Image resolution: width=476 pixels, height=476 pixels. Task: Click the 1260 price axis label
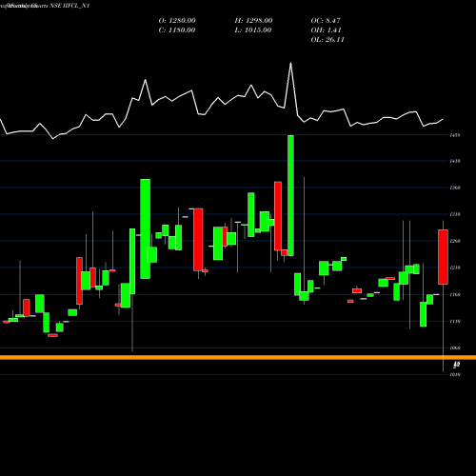[x=455, y=241]
